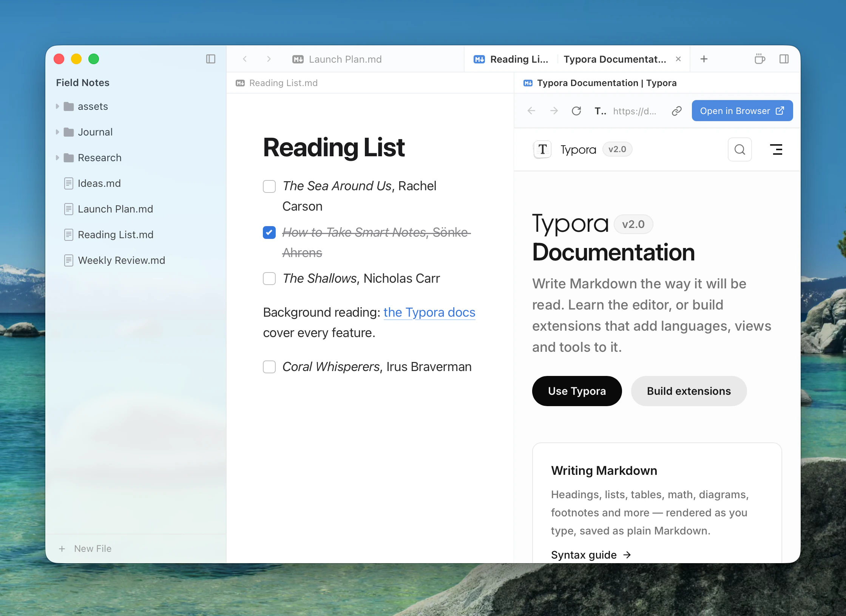
Task: Click the Ideas.md file icon
Action: pos(68,183)
